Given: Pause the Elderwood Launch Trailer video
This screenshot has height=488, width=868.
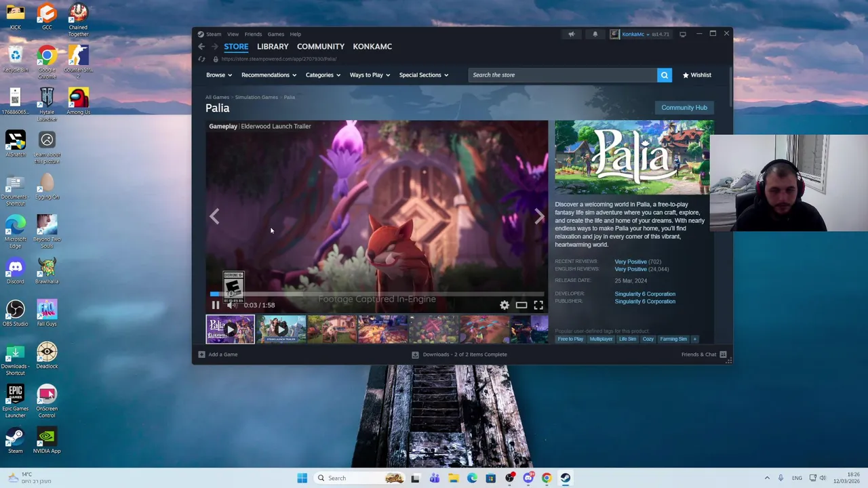Looking at the screenshot, I should [x=216, y=305].
